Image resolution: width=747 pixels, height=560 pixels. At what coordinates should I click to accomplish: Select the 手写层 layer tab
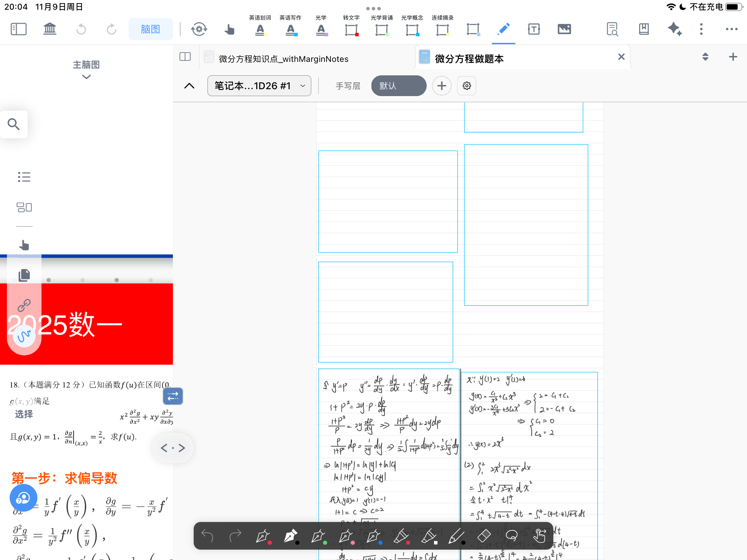click(x=348, y=86)
